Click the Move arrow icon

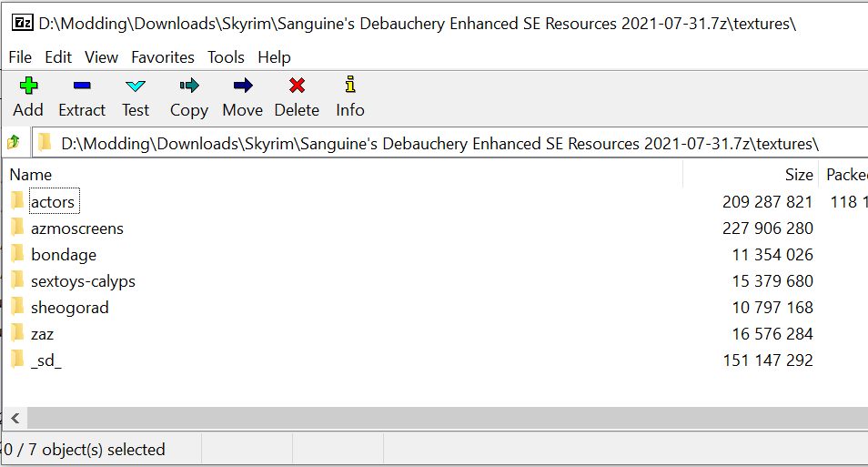tap(242, 86)
